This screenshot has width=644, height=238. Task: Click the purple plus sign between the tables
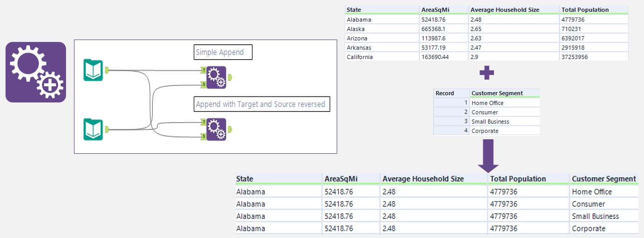487,73
